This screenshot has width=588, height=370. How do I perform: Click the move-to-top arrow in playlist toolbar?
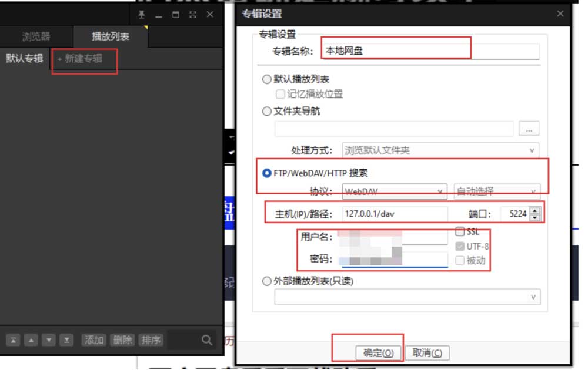(x=14, y=340)
